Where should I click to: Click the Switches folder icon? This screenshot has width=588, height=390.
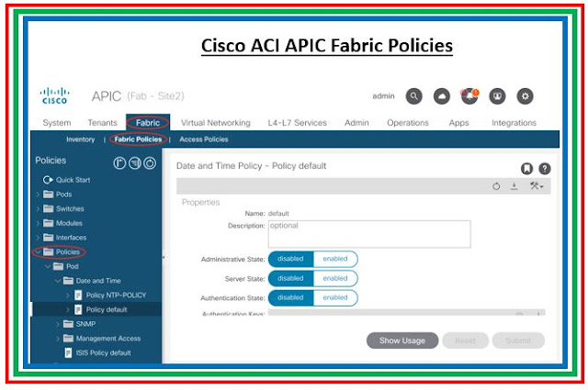pos(49,208)
